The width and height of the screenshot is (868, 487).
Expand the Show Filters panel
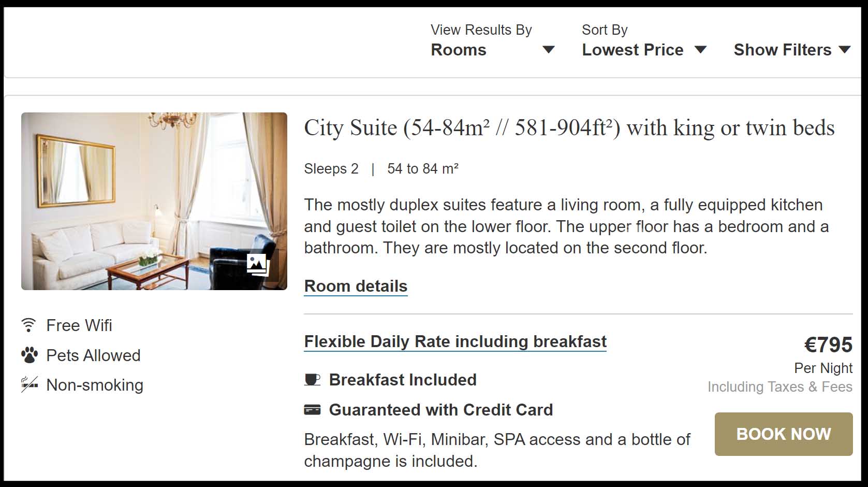(x=792, y=50)
